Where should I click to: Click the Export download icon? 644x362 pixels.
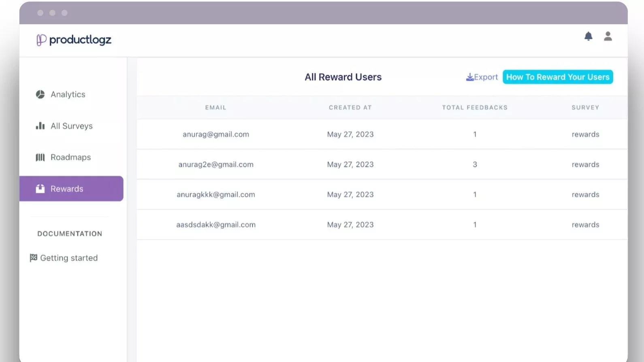[469, 77]
